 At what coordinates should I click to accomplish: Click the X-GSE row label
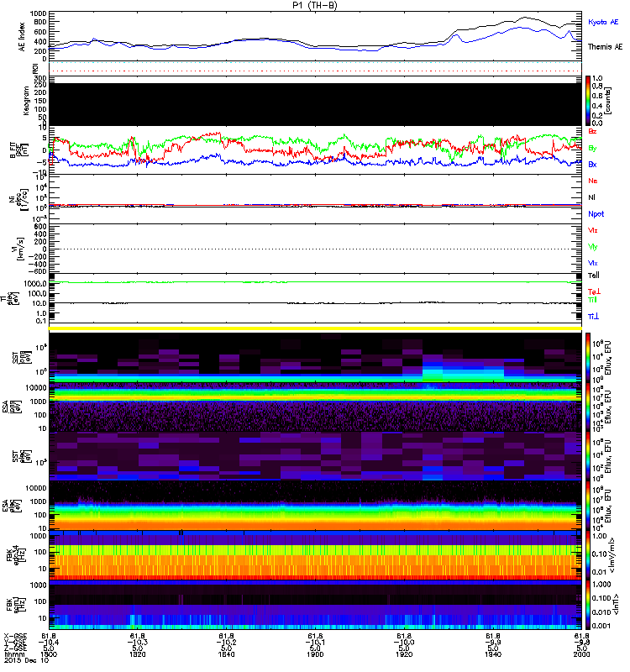pos(15,637)
